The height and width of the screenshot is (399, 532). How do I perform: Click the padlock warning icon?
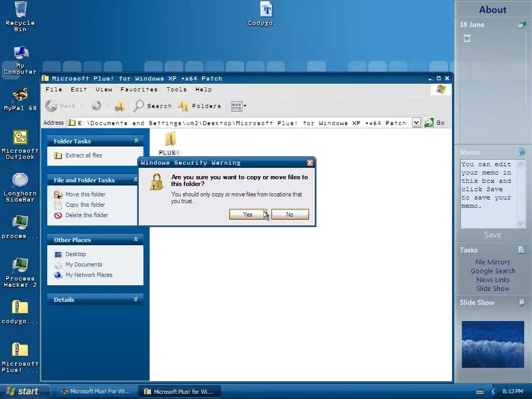click(156, 182)
